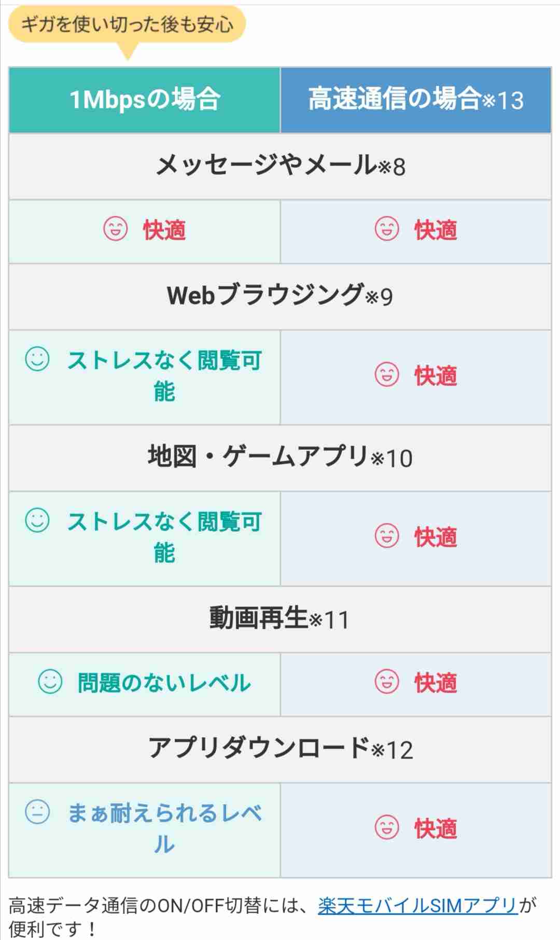Click the アプリダウンロード row heading
Image resolution: width=560 pixels, height=940 pixels.
click(x=280, y=749)
